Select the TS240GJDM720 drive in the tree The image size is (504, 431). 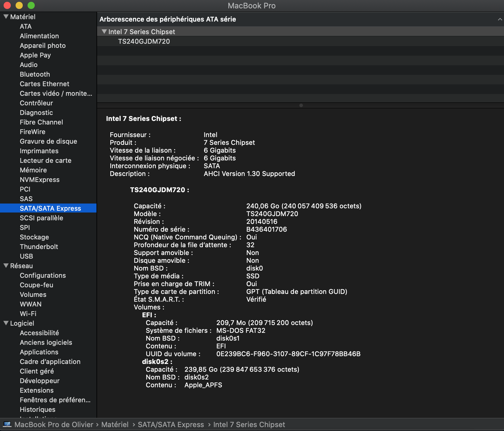[x=144, y=41]
